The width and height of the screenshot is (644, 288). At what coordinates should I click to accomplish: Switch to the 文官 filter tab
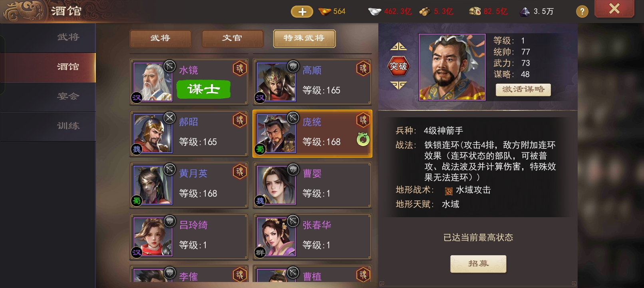tap(232, 38)
